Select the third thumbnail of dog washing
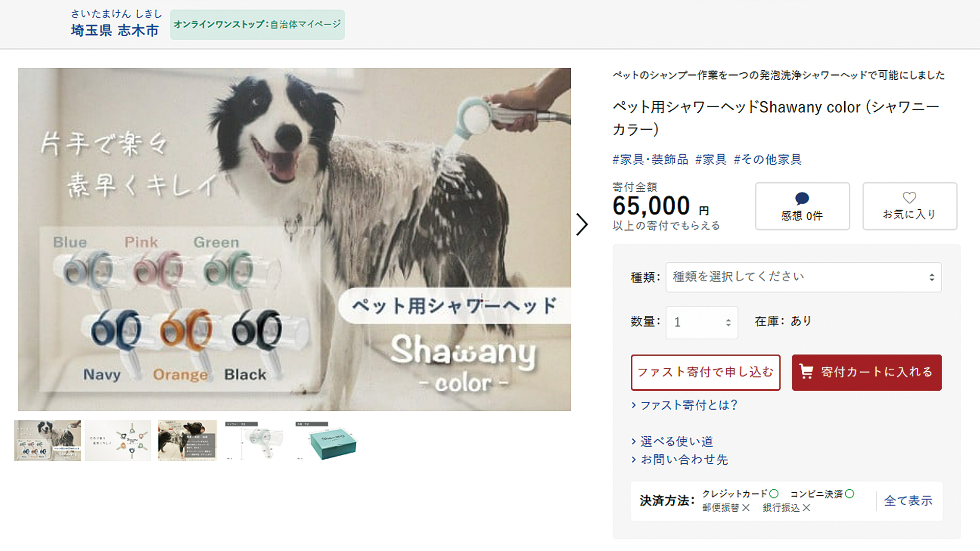Image resolution: width=980 pixels, height=551 pixels. tap(187, 441)
